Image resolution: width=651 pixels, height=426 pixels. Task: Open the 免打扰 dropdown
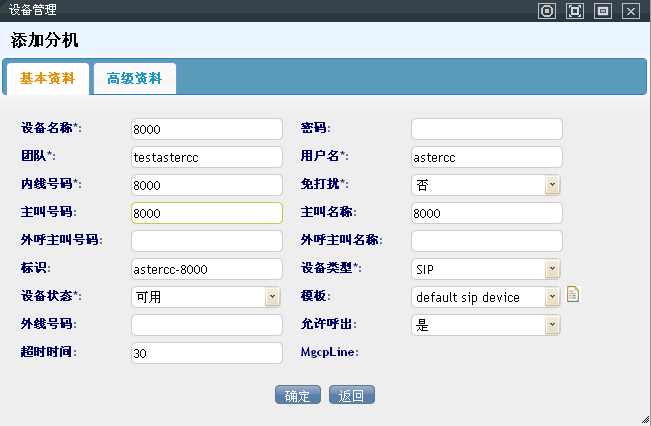[x=552, y=185]
